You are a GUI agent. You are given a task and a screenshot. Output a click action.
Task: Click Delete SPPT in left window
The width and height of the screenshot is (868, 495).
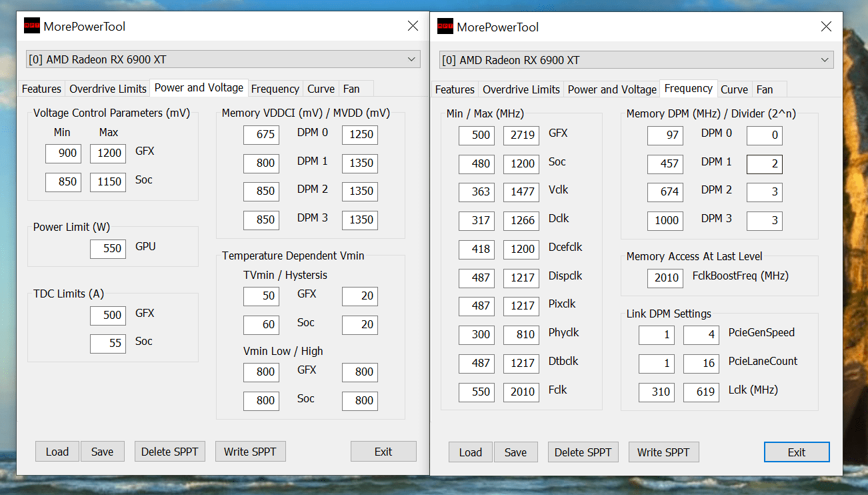point(169,452)
